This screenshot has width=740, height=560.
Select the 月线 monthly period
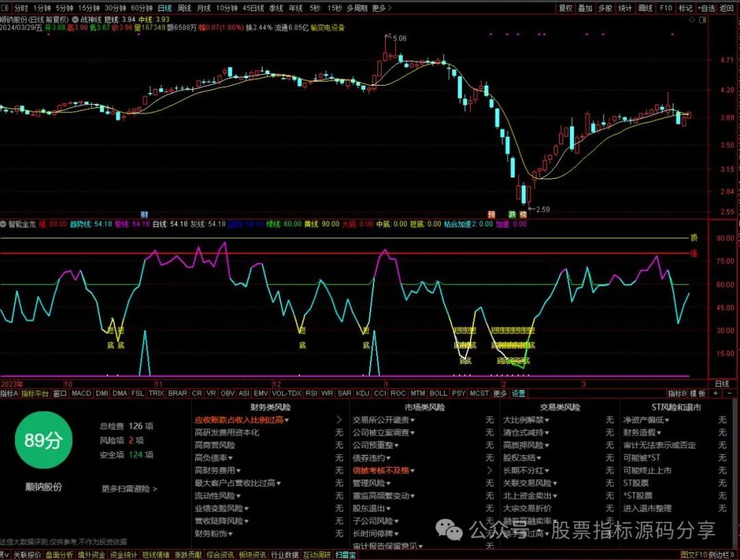click(203, 8)
